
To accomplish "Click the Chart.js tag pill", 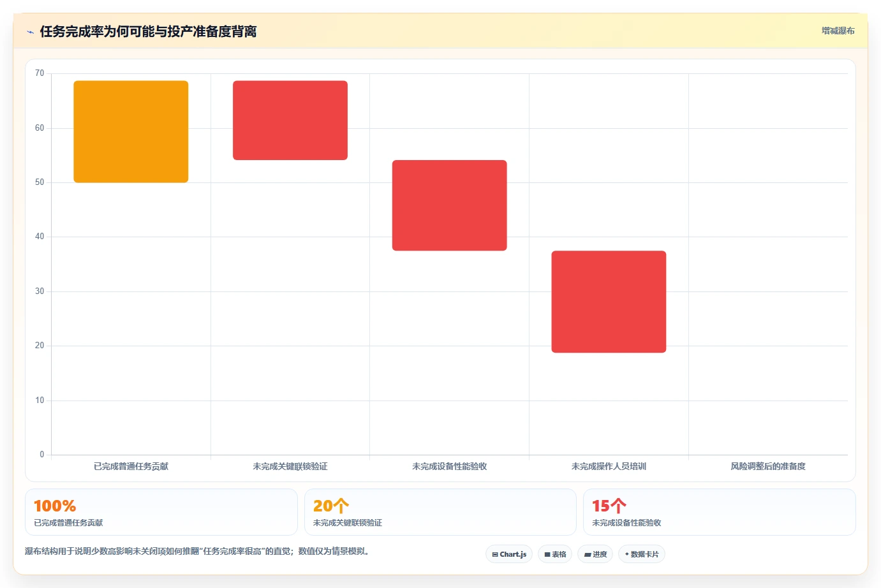I will [x=509, y=554].
